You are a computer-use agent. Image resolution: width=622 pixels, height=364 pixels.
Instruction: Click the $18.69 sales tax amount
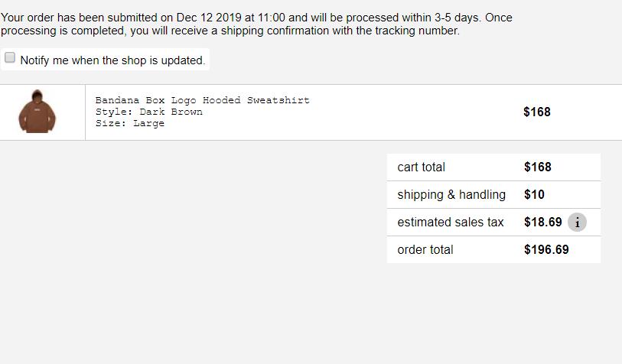[542, 222]
